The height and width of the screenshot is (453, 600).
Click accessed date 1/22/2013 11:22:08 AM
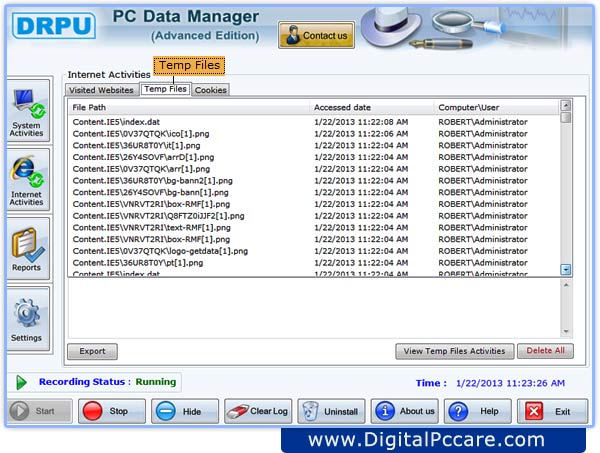pyautogui.click(x=361, y=122)
